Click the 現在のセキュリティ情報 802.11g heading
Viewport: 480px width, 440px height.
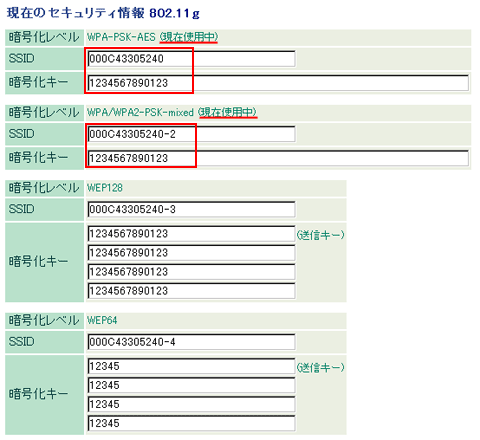(x=103, y=13)
